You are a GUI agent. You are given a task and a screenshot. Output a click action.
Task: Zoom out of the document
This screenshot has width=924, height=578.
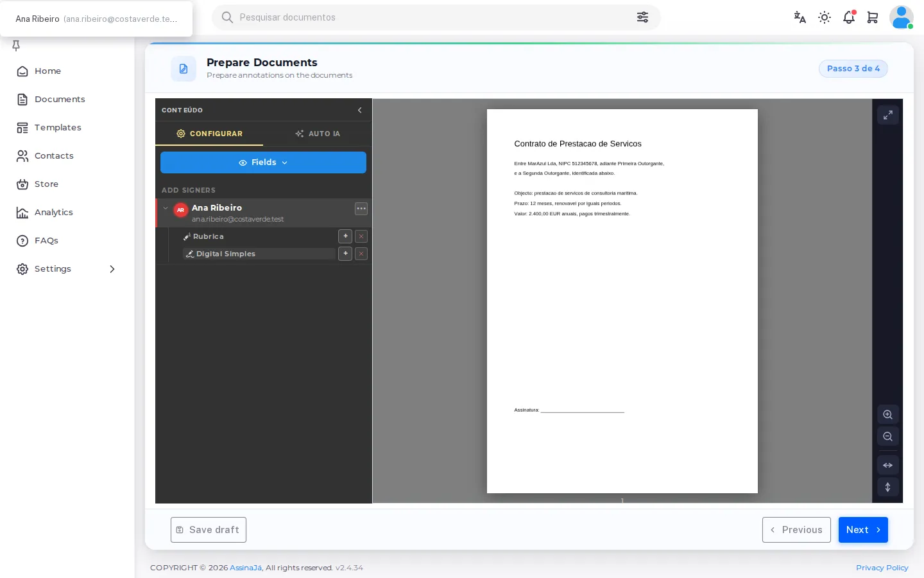coord(888,437)
